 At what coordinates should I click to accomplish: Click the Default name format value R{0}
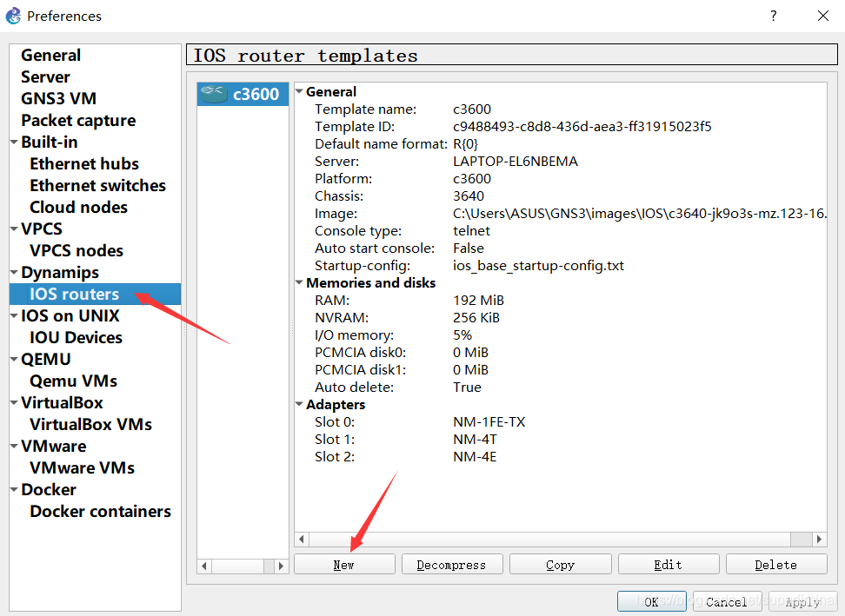tap(466, 143)
